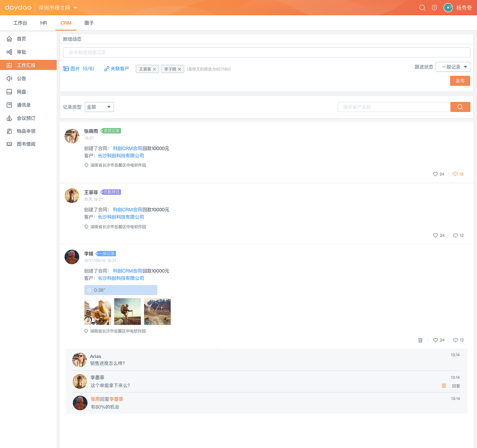This screenshot has width=477, height=448.
Task: Open the shield security icon in header
Action: (x=434, y=7)
